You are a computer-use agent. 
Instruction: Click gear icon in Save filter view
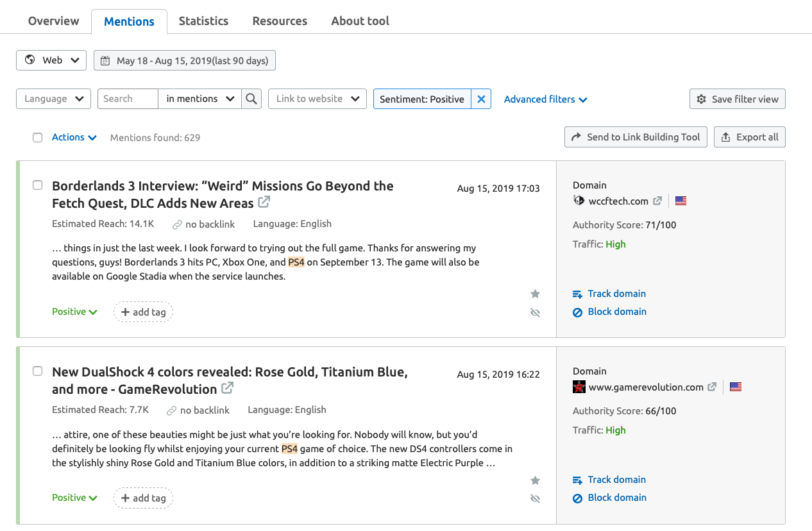pos(701,99)
